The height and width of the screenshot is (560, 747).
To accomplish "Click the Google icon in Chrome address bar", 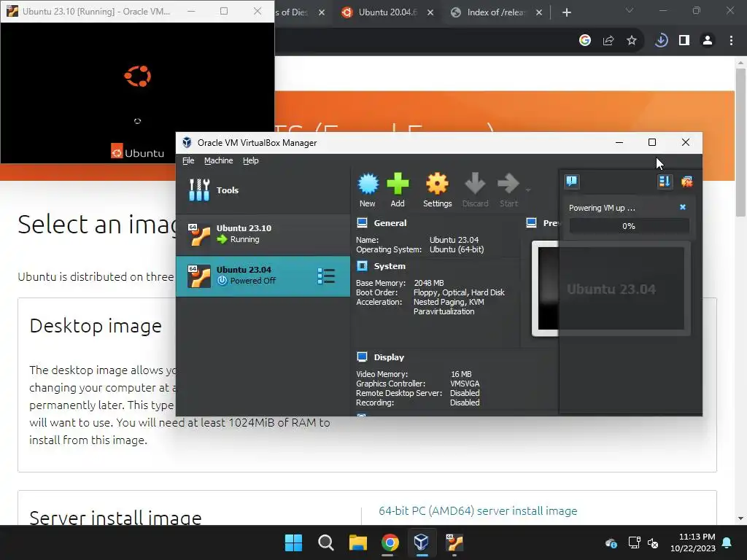I will (585, 41).
